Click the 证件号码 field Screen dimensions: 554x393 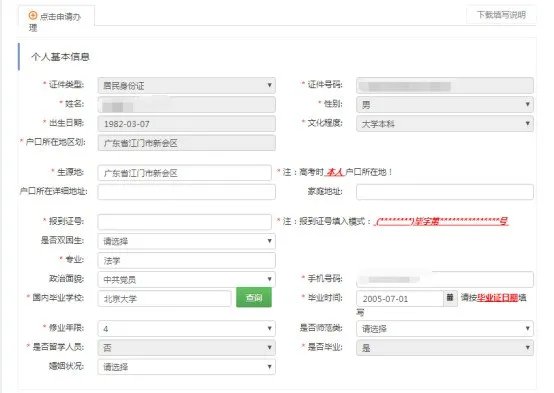coord(445,86)
